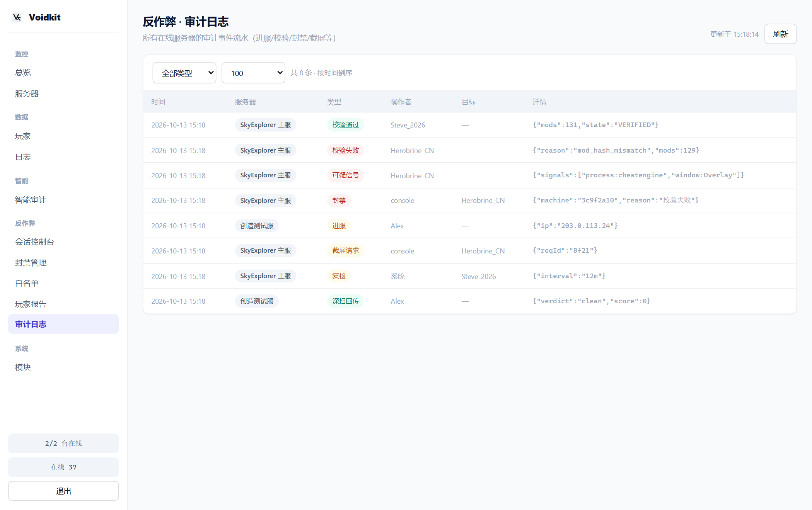Click the SkyExplorer 主服 tag in 校验通过 row
Image resolution: width=812 pixels, height=510 pixels.
coord(266,125)
